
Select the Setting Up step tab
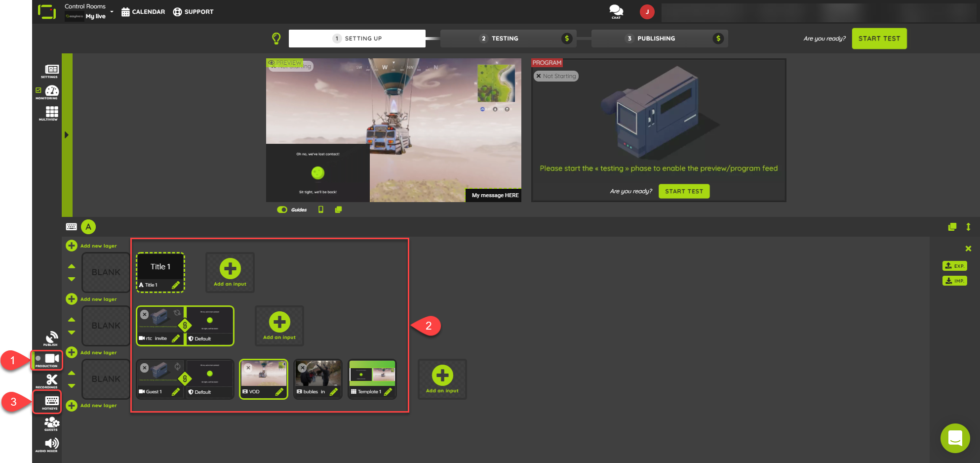(x=357, y=39)
